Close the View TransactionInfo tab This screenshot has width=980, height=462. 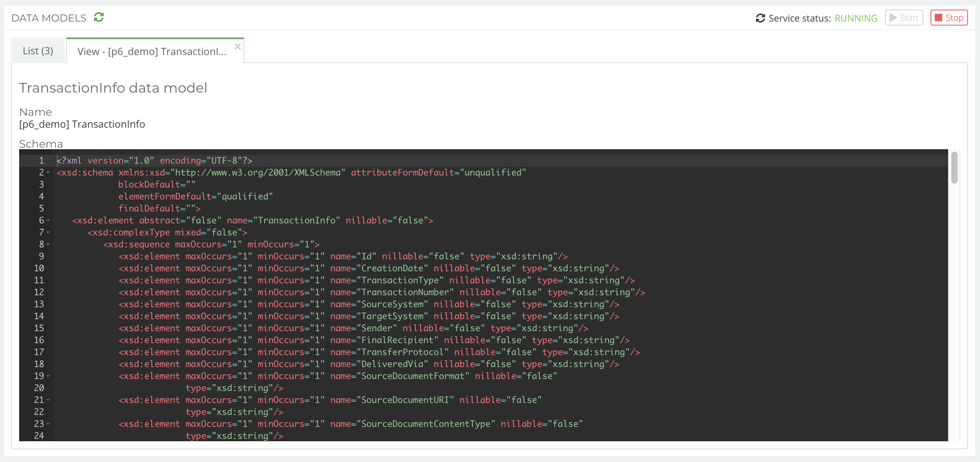(x=237, y=47)
